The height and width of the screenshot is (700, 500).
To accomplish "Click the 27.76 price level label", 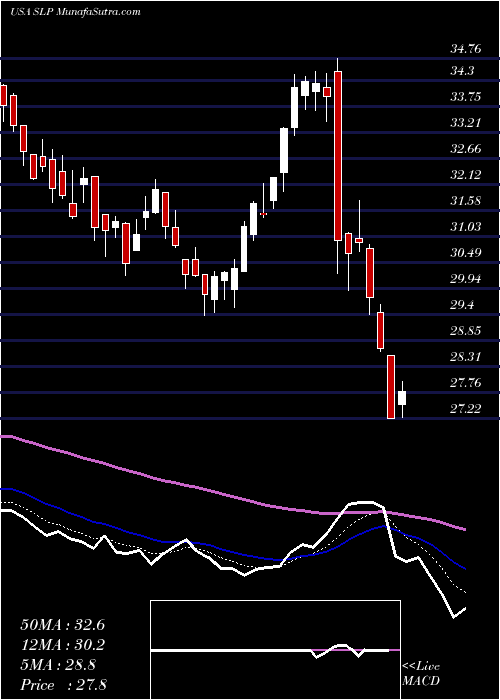I will pos(466,383).
